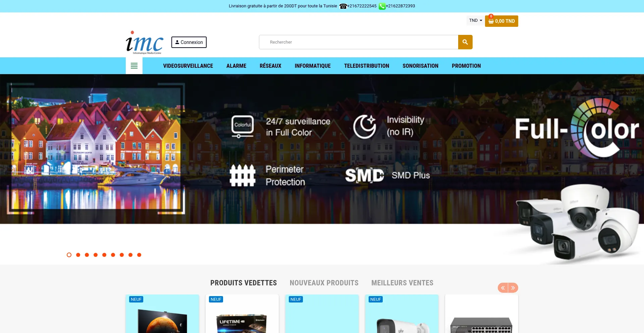Click the IMC logo
This screenshot has height=333, width=644.
145,43
